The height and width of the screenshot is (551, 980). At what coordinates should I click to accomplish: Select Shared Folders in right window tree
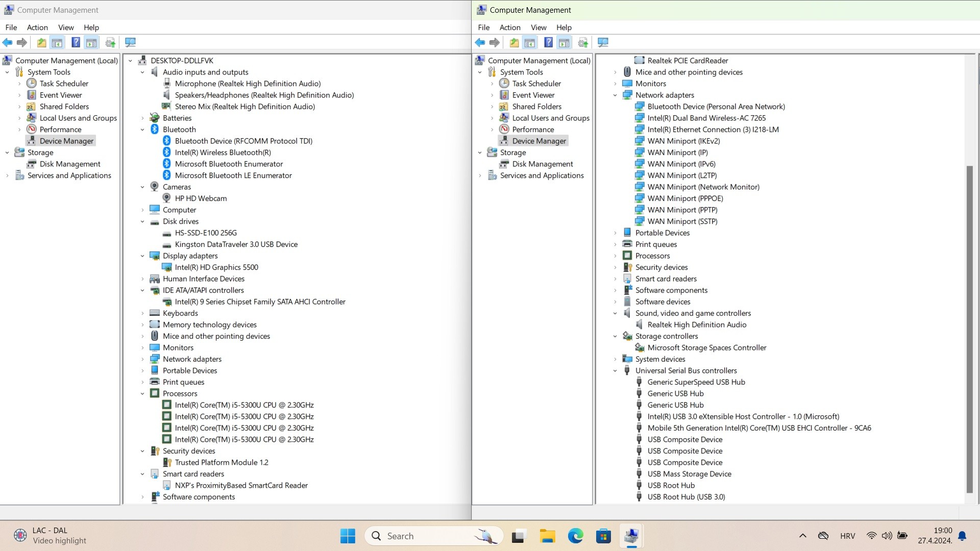536,107
